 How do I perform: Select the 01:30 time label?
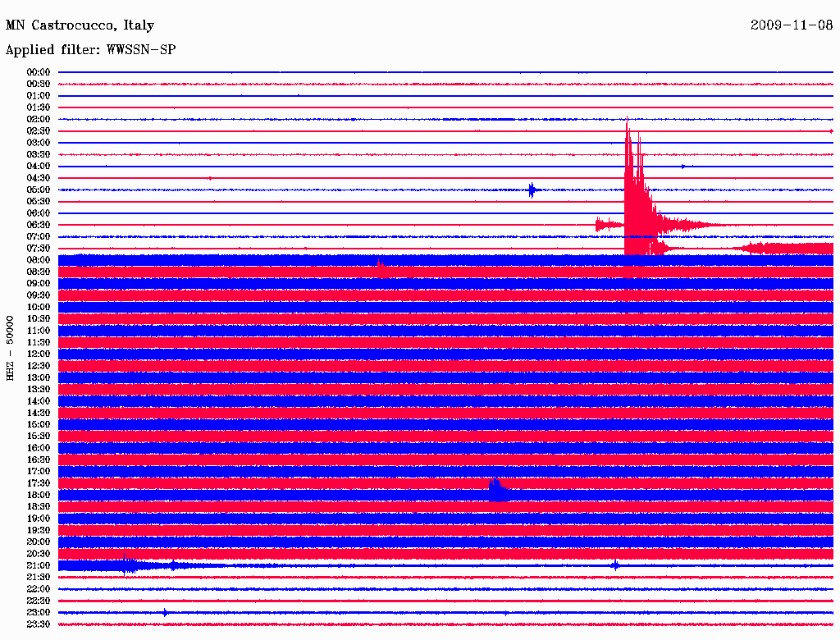(x=39, y=107)
